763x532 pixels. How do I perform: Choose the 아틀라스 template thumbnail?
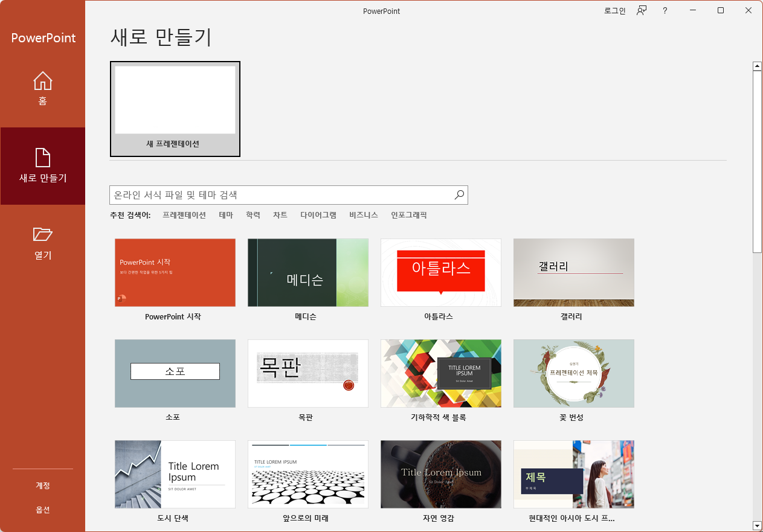441,272
